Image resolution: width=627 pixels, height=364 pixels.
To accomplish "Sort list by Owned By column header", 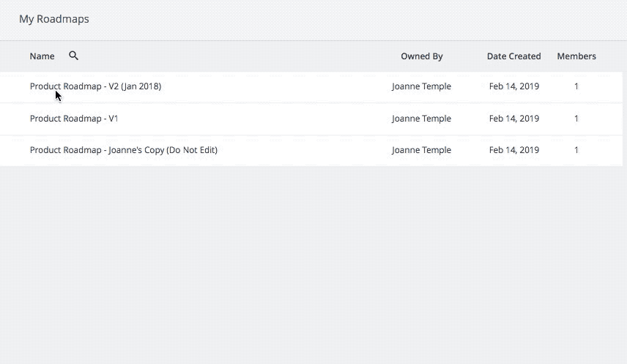I will click(421, 56).
